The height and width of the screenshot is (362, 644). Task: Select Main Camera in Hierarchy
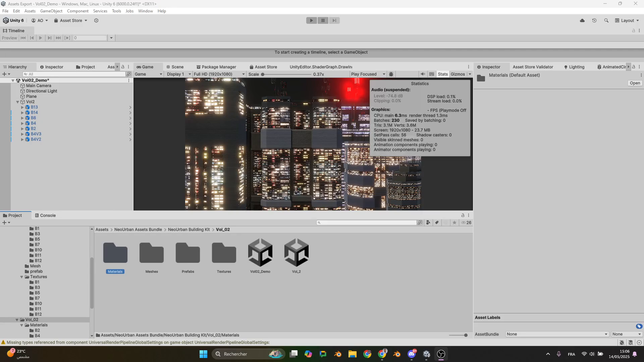pyautogui.click(x=39, y=86)
